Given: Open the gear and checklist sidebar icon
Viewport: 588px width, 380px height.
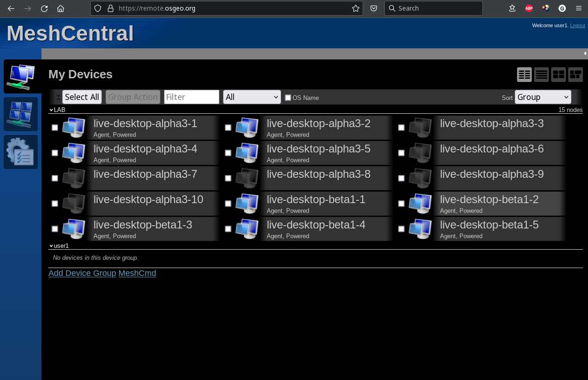Looking at the screenshot, I should pyautogui.click(x=21, y=152).
